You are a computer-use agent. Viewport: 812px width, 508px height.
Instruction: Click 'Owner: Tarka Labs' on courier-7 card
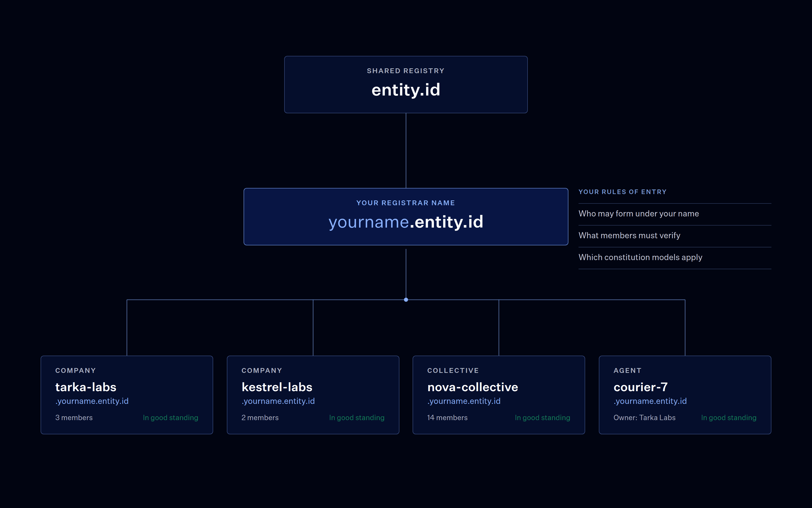644,418
